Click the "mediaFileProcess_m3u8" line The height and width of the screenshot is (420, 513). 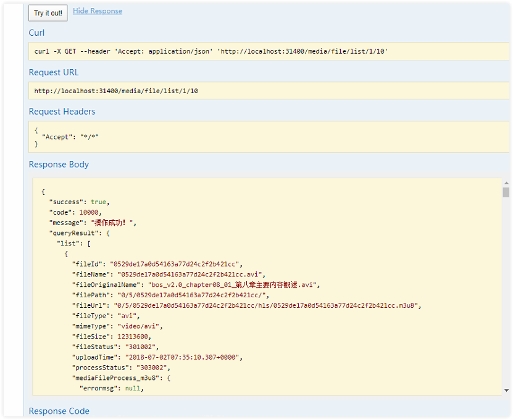122,378
